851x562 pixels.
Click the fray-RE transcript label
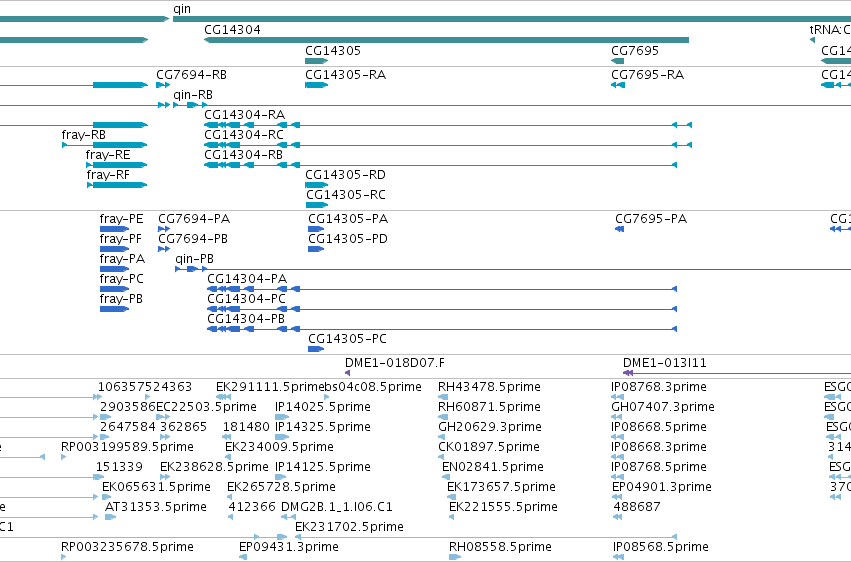pos(108,155)
